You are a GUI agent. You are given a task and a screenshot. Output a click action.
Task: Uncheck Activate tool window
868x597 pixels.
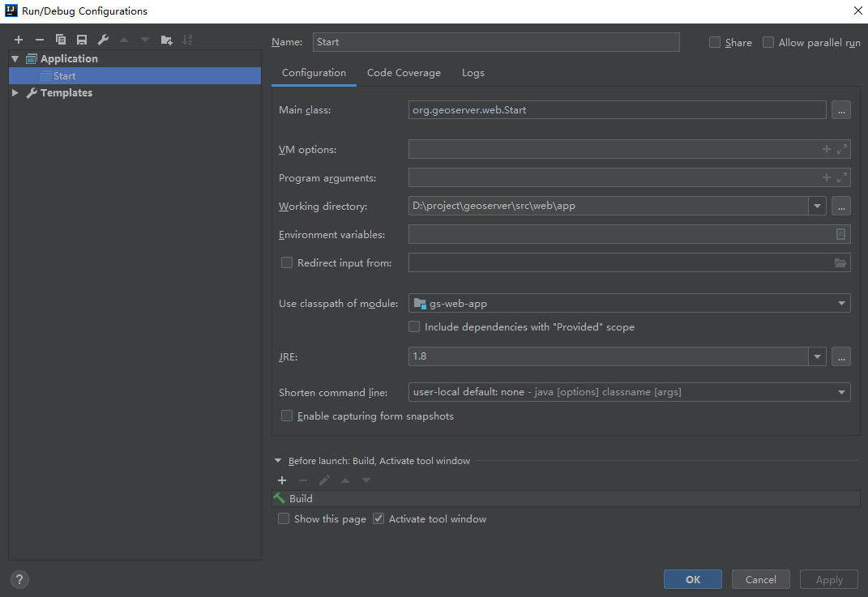[378, 518]
